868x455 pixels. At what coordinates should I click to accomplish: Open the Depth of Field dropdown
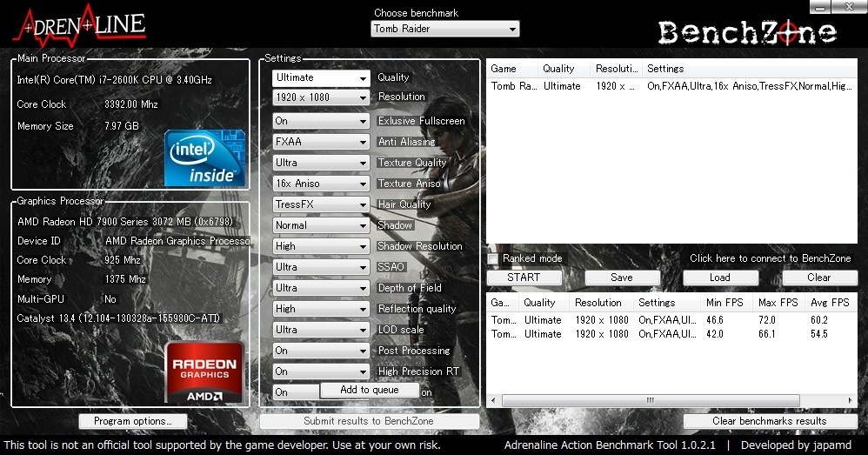(321, 288)
